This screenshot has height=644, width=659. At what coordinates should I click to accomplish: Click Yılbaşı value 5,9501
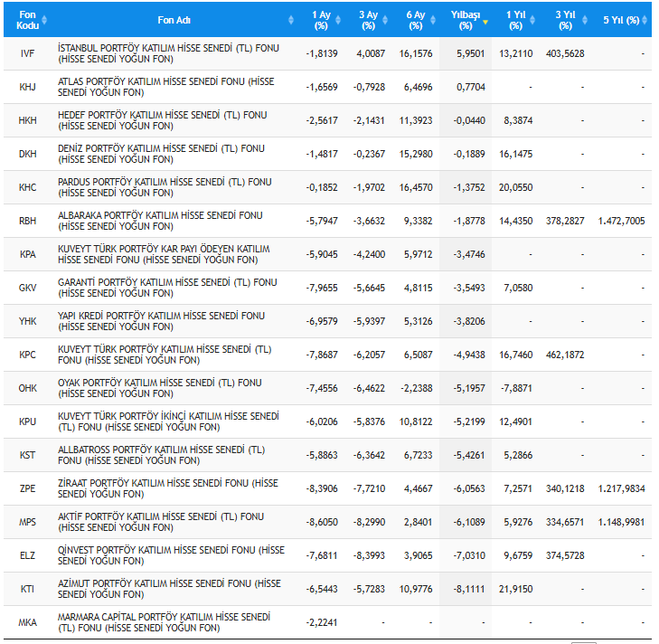click(x=471, y=53)
